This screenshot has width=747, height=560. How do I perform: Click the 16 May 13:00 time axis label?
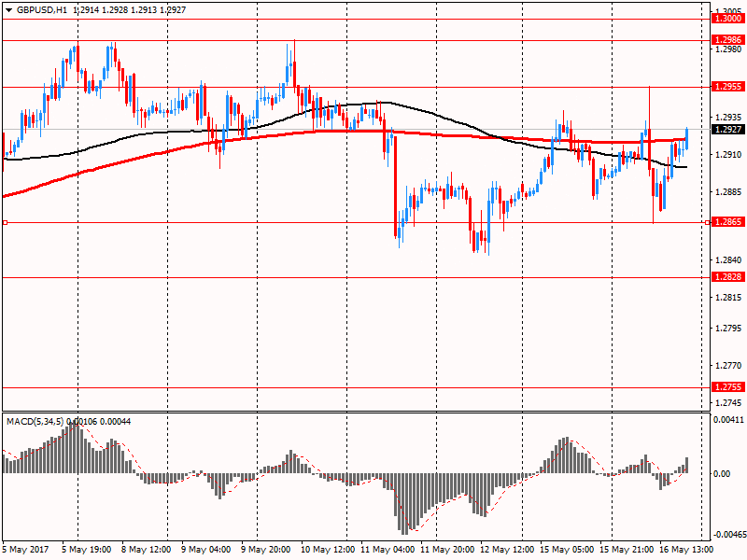686,550
